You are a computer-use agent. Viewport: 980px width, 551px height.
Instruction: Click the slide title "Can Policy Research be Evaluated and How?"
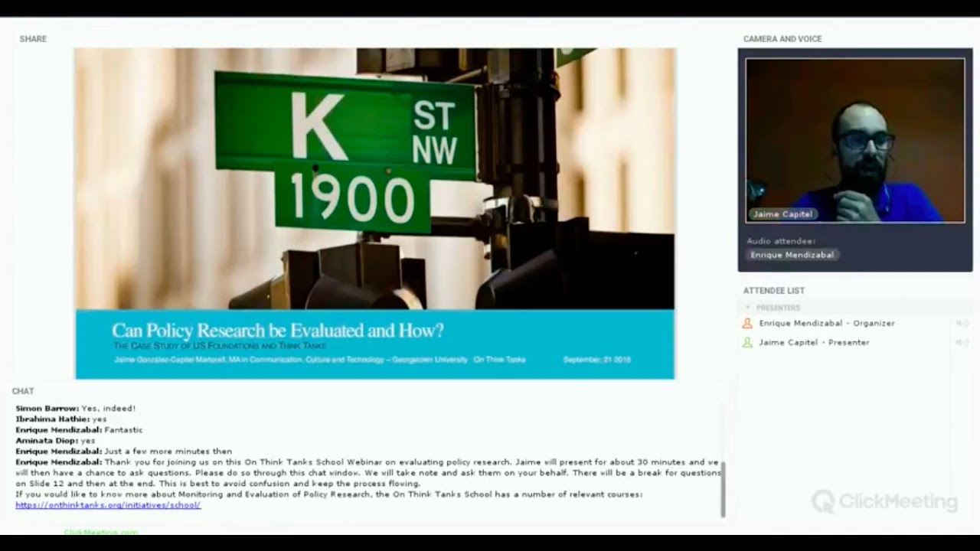278,331
